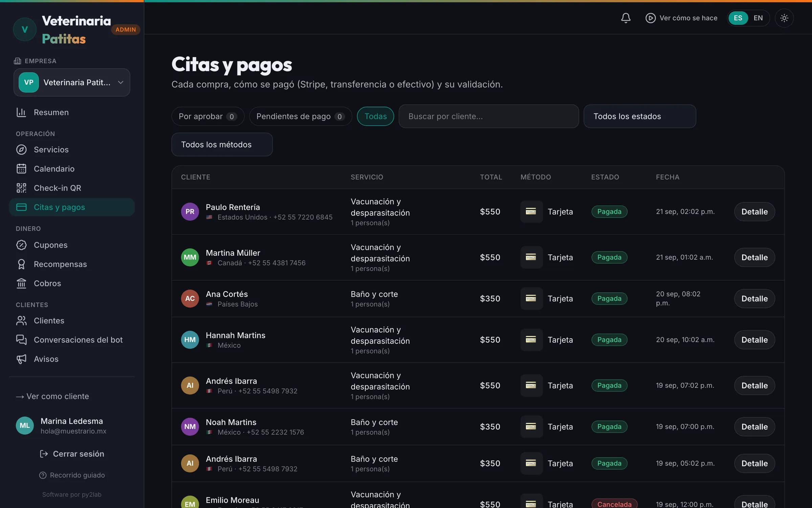Screen dimensions: 812x508
Task: Click the $350 total in Ana Cortés row
Action: (490, 298)
